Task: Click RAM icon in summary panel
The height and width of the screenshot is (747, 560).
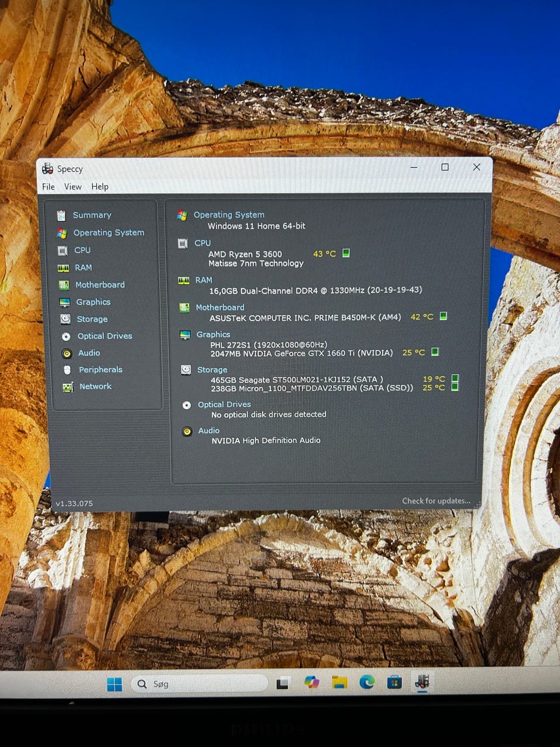Action: [184, 281]
